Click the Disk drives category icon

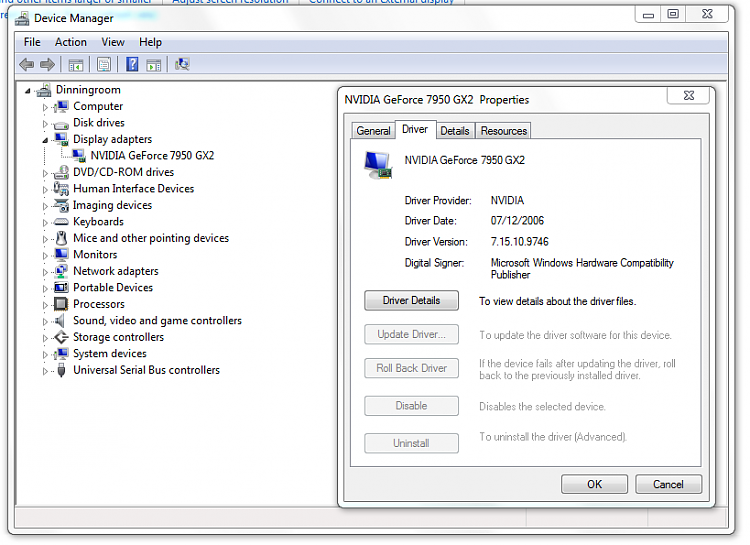[x=61, y=124]
